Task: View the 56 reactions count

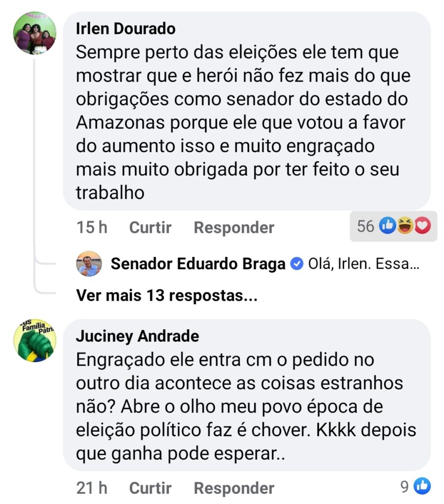Action: point(366,226)
